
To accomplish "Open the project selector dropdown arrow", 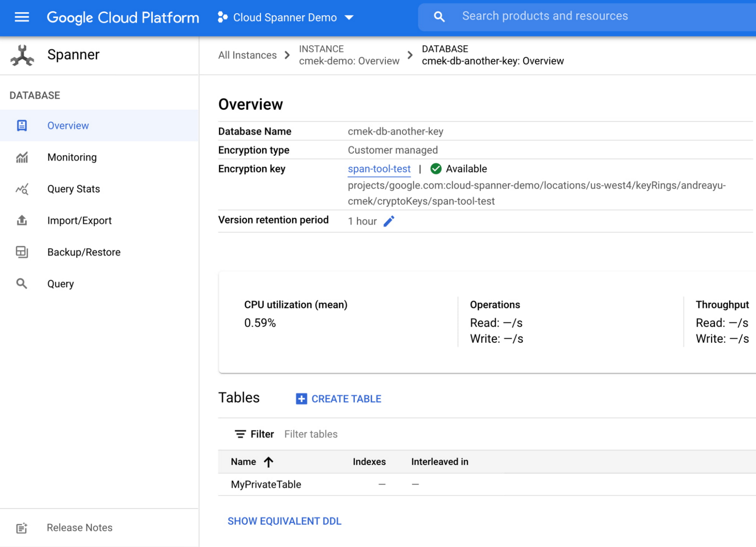I will click(349, 17).
